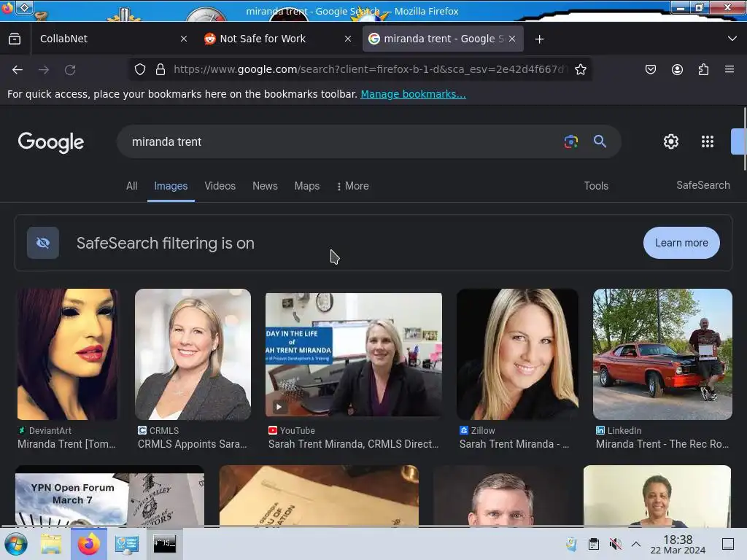The image size is (747, 560).
Task: Open extensions puzzle icon
Action: [703, 69]
